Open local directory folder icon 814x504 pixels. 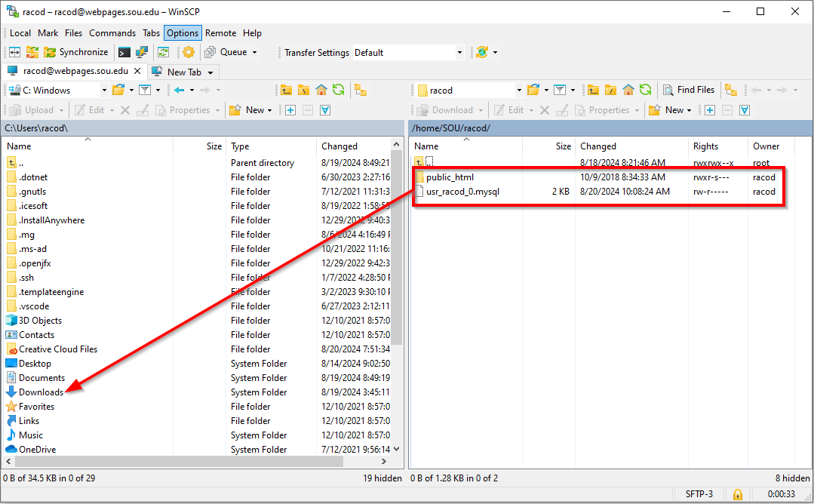(x=118, y=91)
